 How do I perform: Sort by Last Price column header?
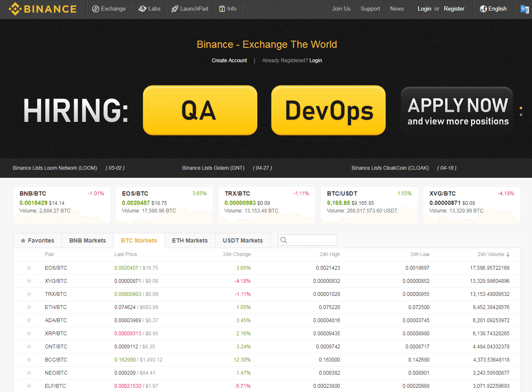pos(126,254)
